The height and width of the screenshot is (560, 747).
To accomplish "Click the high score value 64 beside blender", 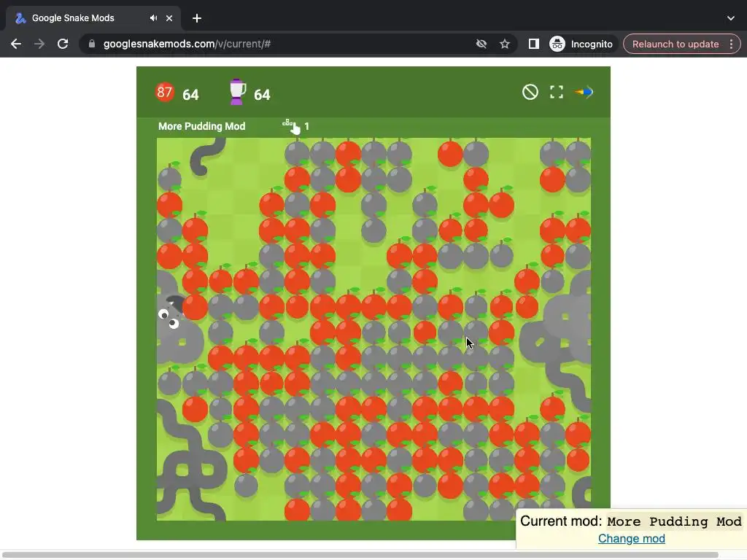I will [x=262, y=95].
